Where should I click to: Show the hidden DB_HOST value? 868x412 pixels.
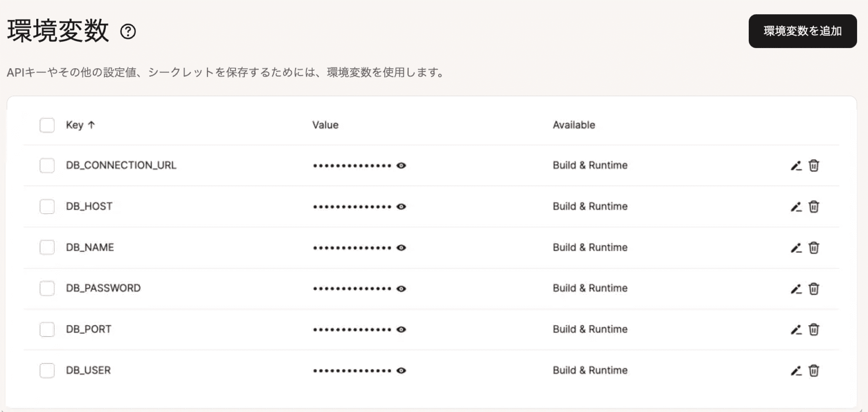401,206
